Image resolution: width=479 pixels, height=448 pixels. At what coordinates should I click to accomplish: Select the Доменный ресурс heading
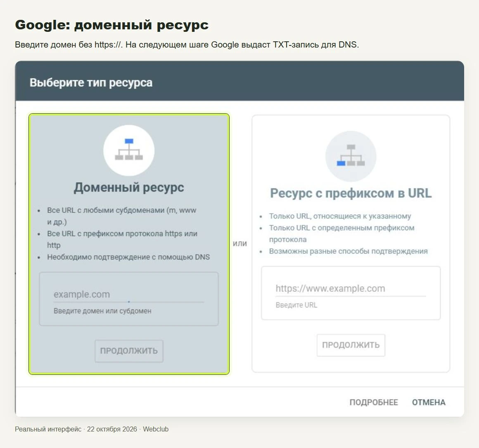click(129, 187)
